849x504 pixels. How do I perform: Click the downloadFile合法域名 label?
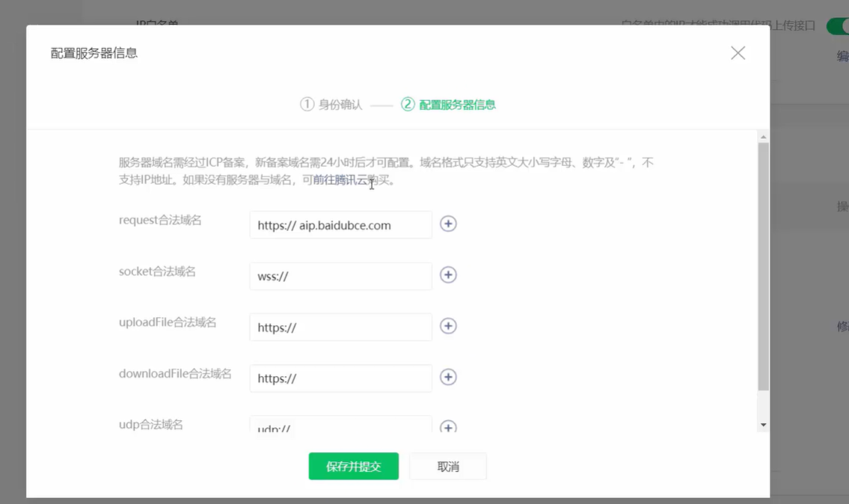pyautogui.click(x=175, y=374)
